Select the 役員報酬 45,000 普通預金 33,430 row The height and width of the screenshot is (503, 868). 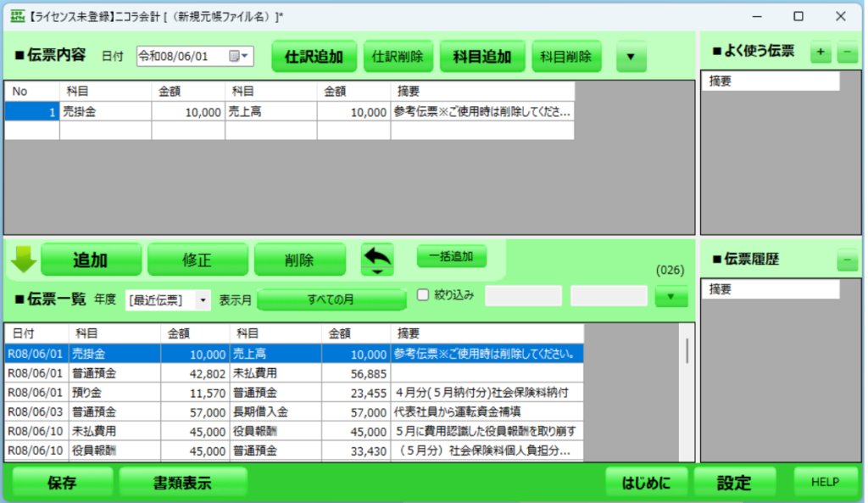[294, 450]
